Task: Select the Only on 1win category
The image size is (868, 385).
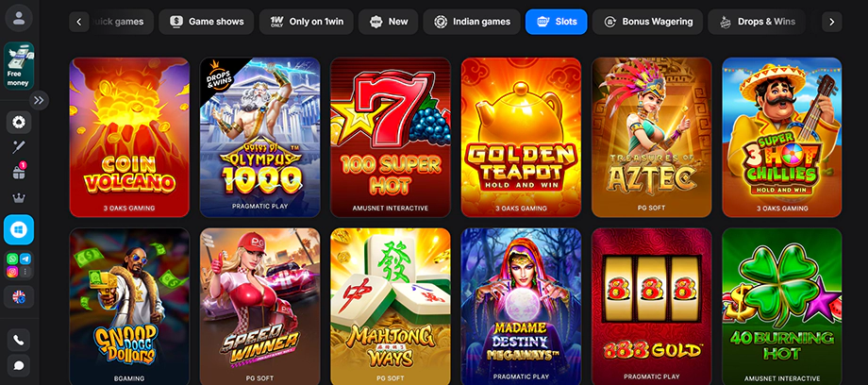Action: (306, 22)
